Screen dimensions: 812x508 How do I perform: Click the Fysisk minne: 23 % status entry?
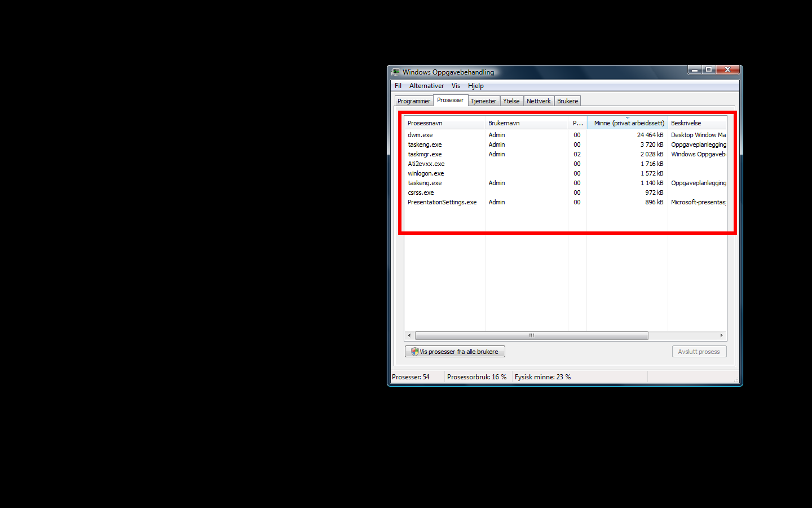542,377
